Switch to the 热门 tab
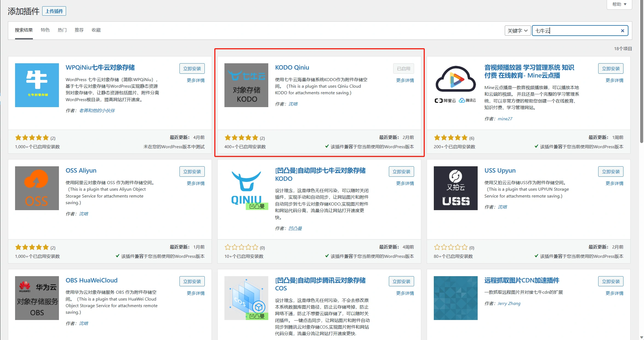644x340 pixels. (x=62, y=30)
